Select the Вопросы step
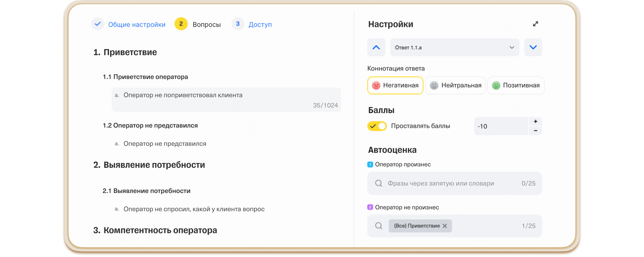This screenshot has height=257, width=644. 206,24
